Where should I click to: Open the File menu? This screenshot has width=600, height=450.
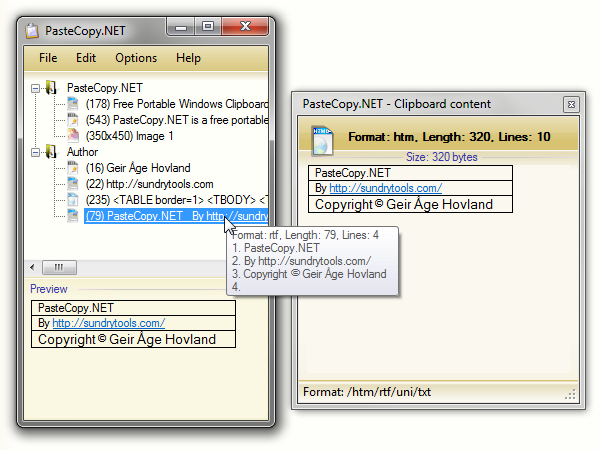pos(48,58)
